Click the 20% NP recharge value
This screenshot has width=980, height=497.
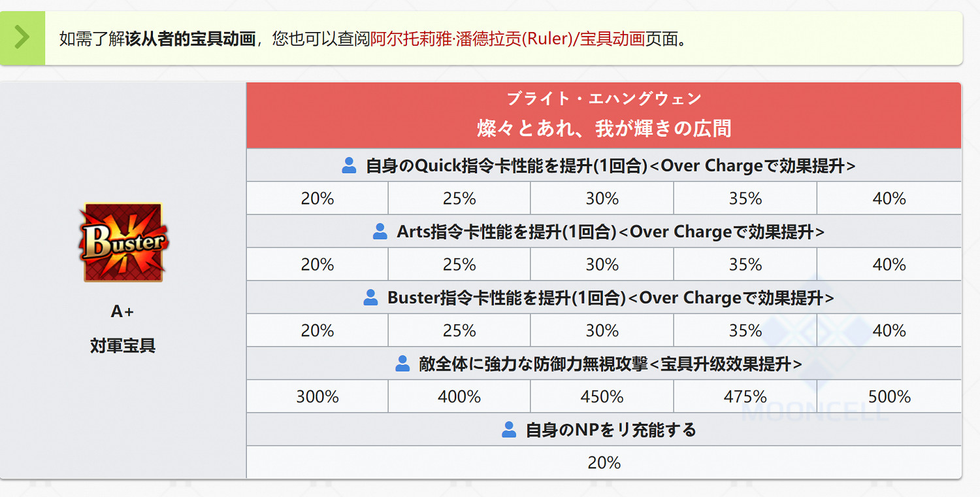pos(604,462)
